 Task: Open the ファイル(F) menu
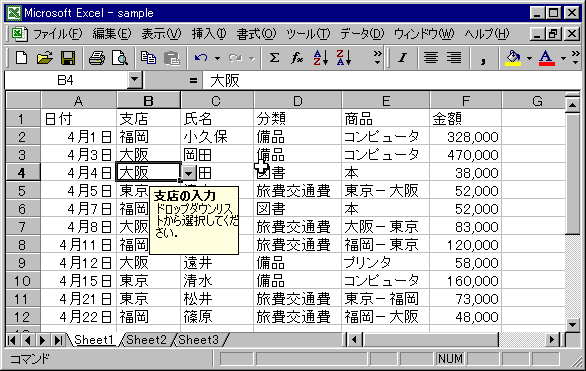pyautogui.click(x=58, y=34)
